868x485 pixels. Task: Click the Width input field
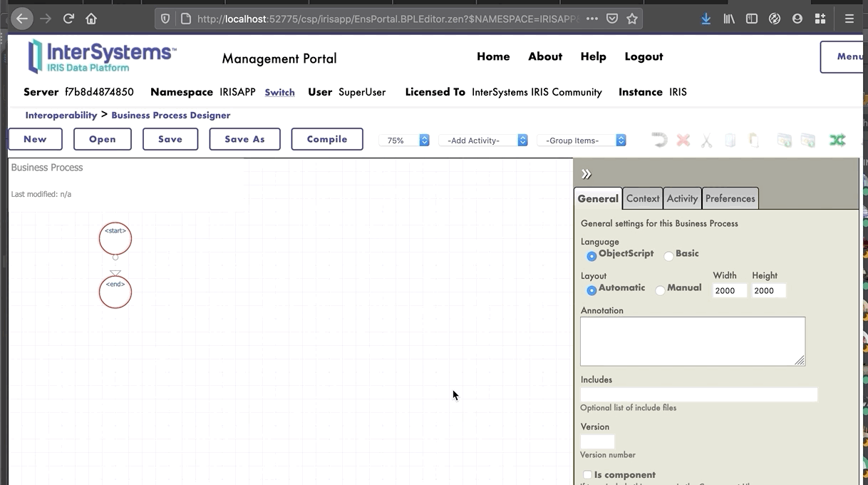pos(730,290)
